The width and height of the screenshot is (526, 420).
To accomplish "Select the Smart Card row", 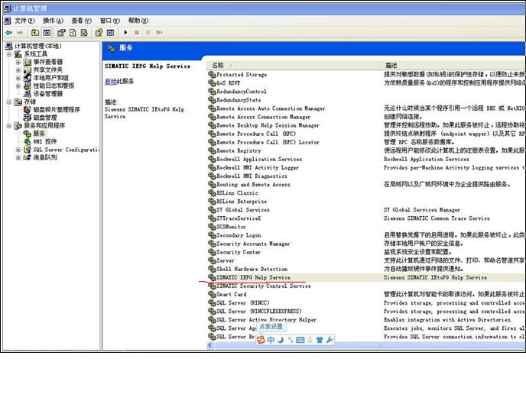I will pos(365,294).
